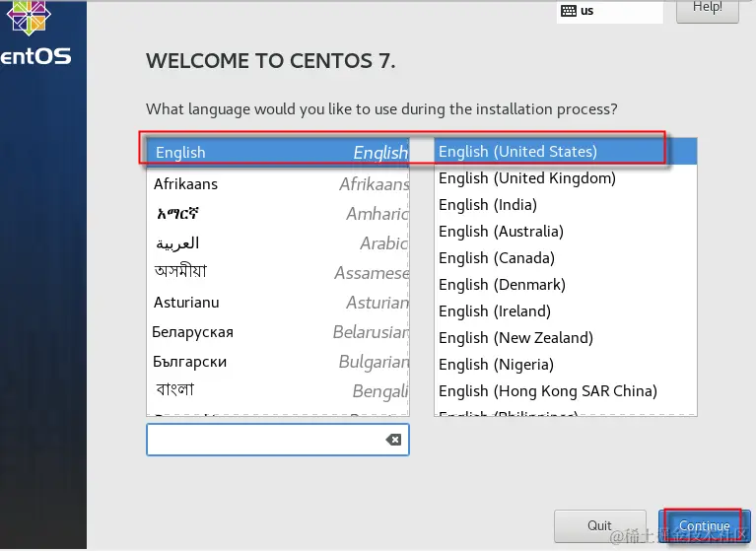Select the Assamese language row

(x=278, y=272)
